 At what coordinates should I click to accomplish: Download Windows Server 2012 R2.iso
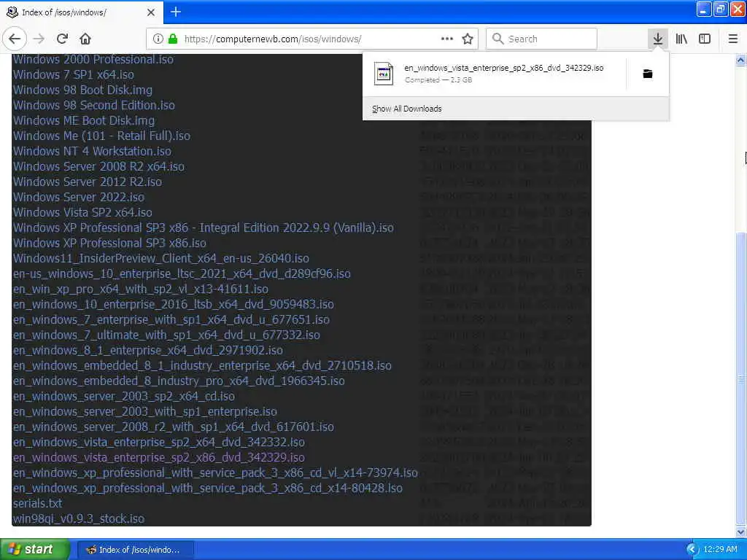88,182
